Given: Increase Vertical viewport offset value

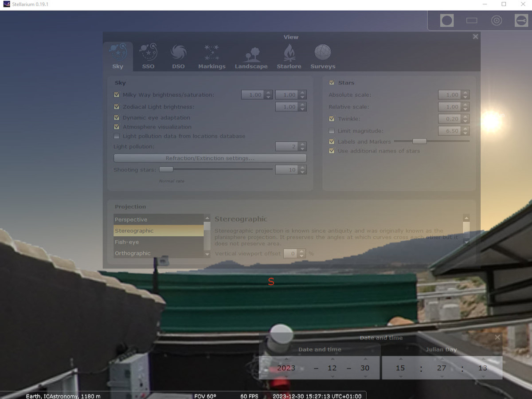Looking at the screenshot, I should (x=302, y=251).
